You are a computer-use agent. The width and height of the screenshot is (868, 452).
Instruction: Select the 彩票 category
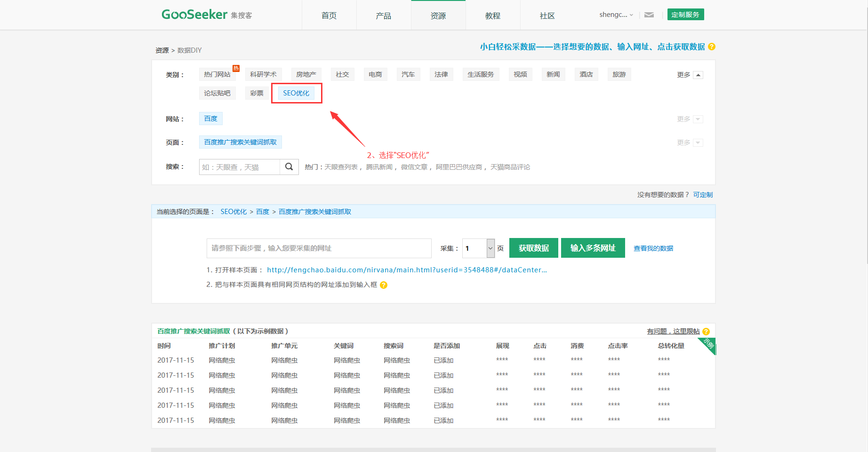[257, 93]
